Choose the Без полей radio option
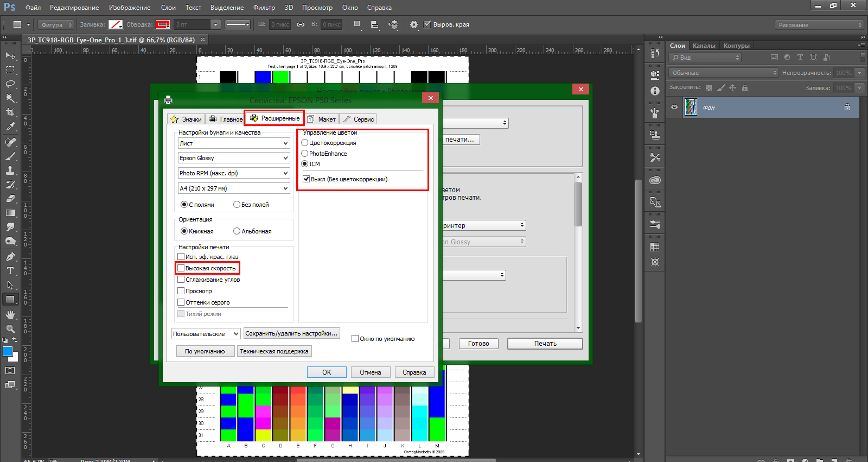Screen dimensions: 868x462 [237, 205]
